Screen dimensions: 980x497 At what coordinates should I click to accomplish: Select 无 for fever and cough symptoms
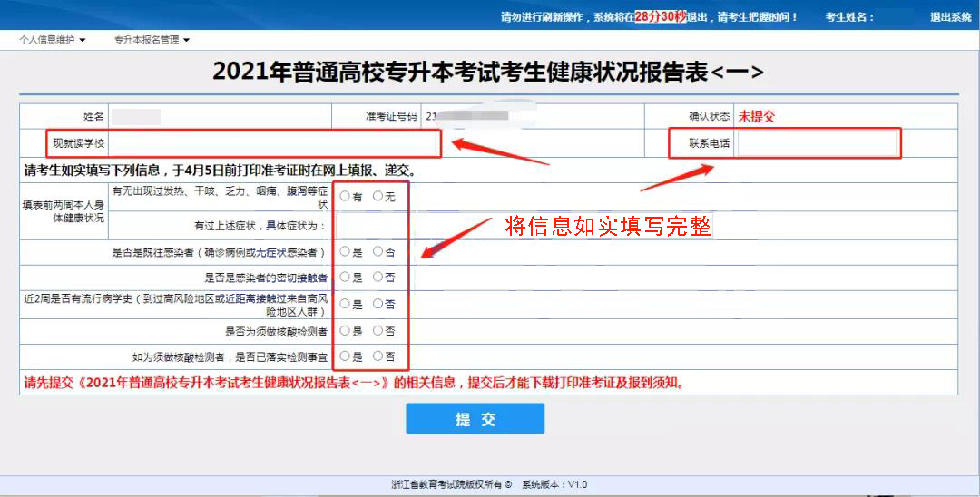pos(378,196)
